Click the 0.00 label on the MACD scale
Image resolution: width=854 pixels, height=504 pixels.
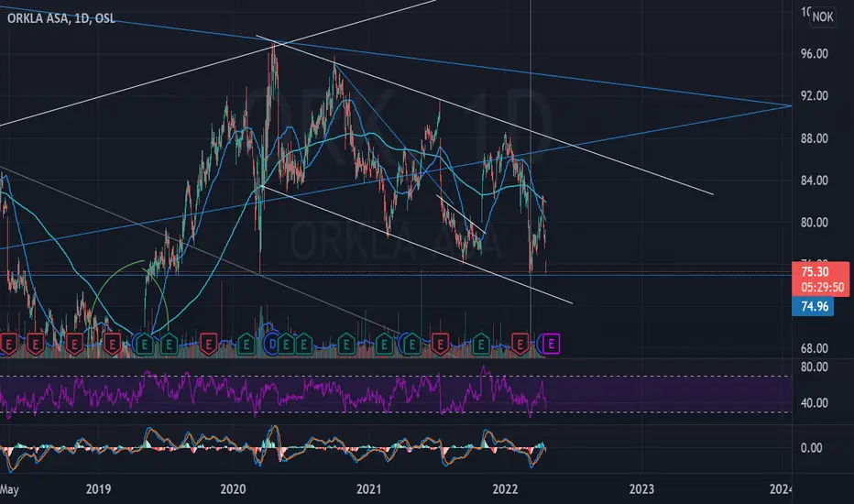click(x=811, y=448)
